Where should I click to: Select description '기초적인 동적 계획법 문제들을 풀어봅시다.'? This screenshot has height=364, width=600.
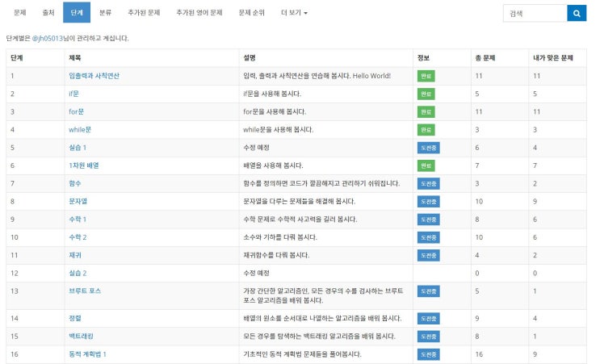(x=302, y=354)
